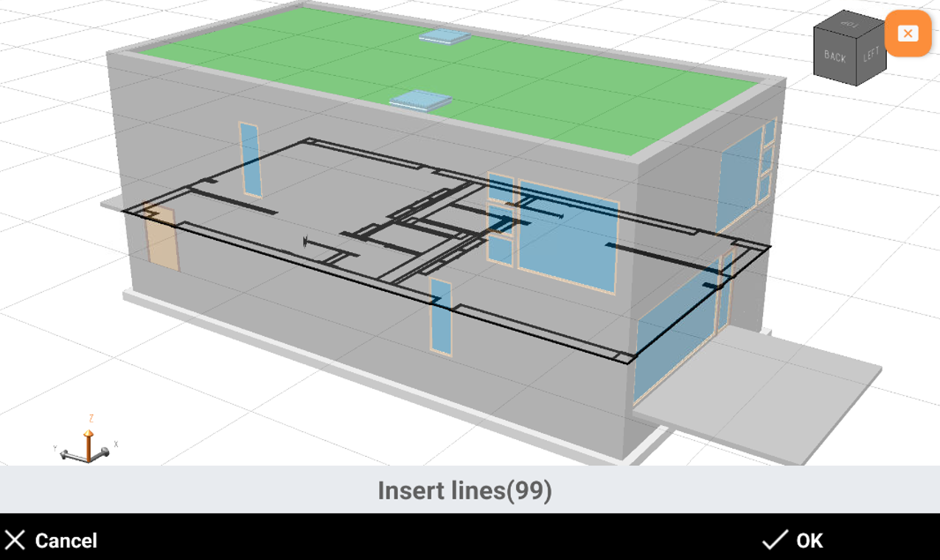Click the orange Z axis arrow
Viewport: 940px width, 560px height.
click(x=88, y=440)
